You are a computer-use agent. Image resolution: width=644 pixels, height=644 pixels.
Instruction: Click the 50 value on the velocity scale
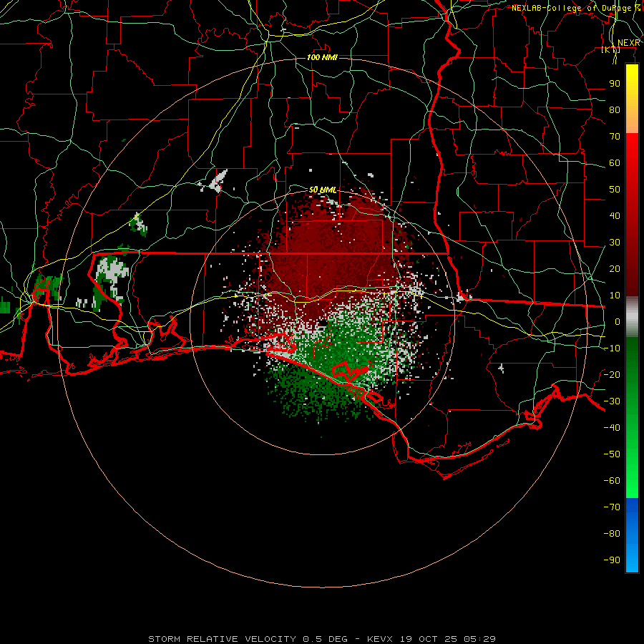tap(615, 190)
